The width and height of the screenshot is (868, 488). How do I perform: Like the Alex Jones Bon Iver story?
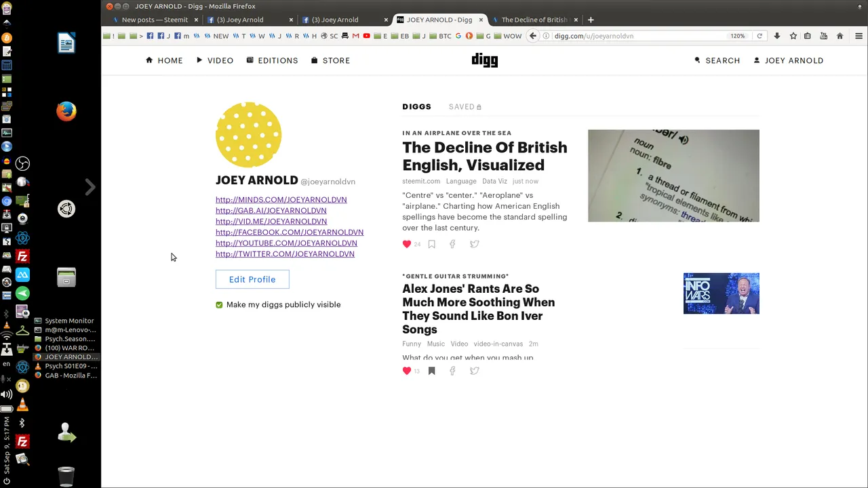[407, 371]
